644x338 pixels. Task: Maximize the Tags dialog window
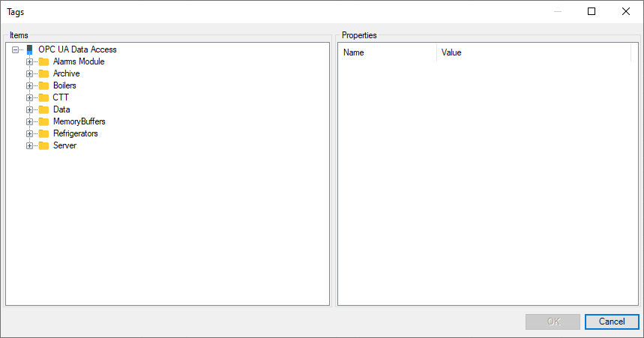point(592,11)
